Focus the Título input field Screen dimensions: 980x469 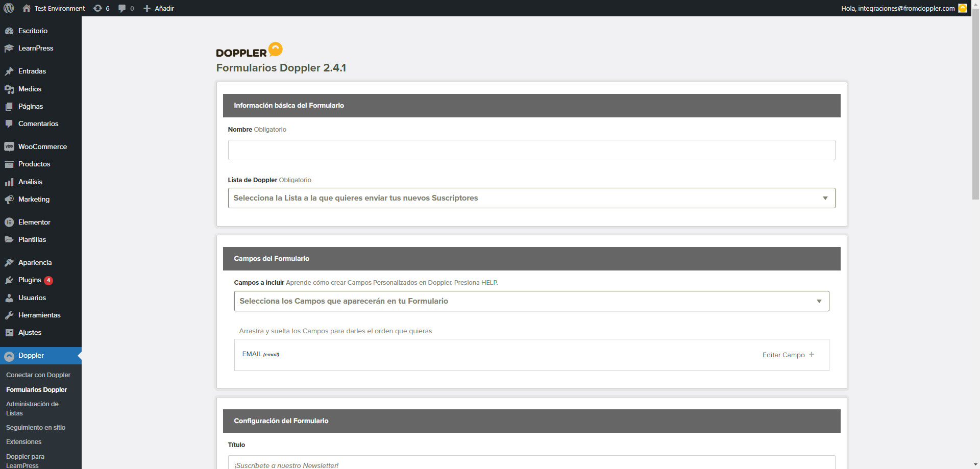pyautogui.click(x=531, y=462)
